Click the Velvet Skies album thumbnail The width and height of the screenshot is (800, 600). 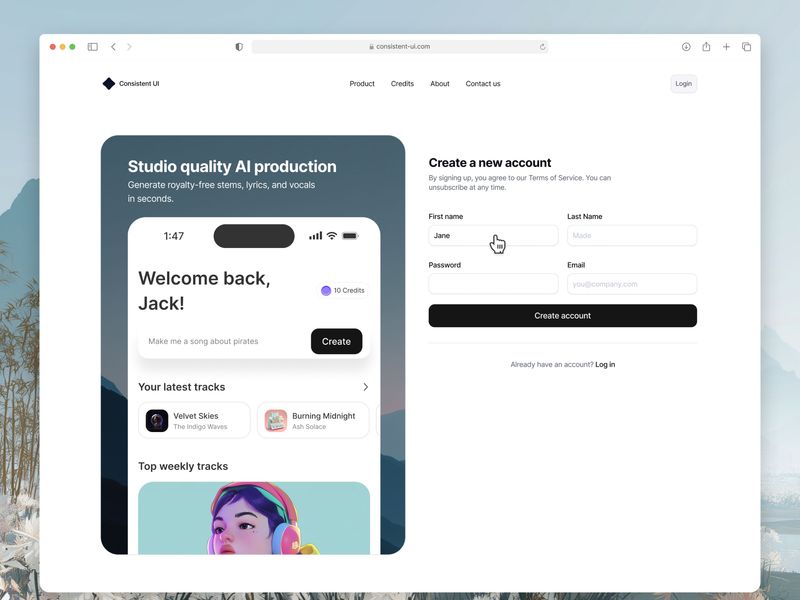(156, 420)
